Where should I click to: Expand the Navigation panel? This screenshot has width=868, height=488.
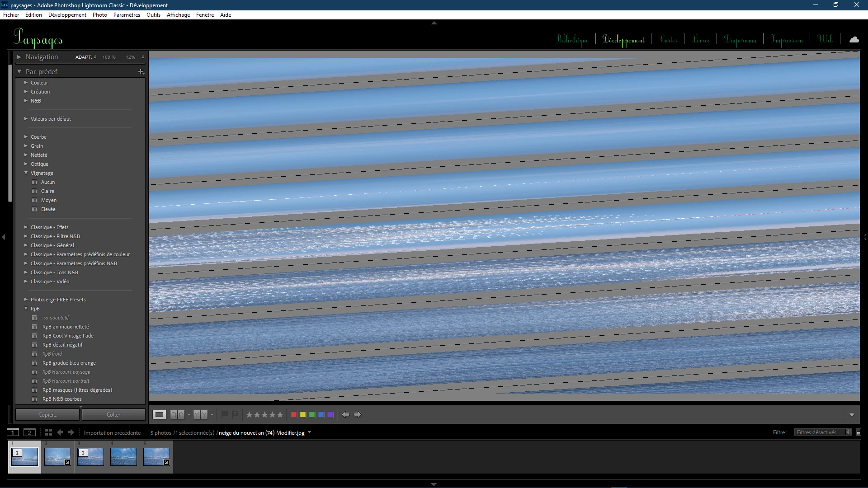[x=19, y=57]
